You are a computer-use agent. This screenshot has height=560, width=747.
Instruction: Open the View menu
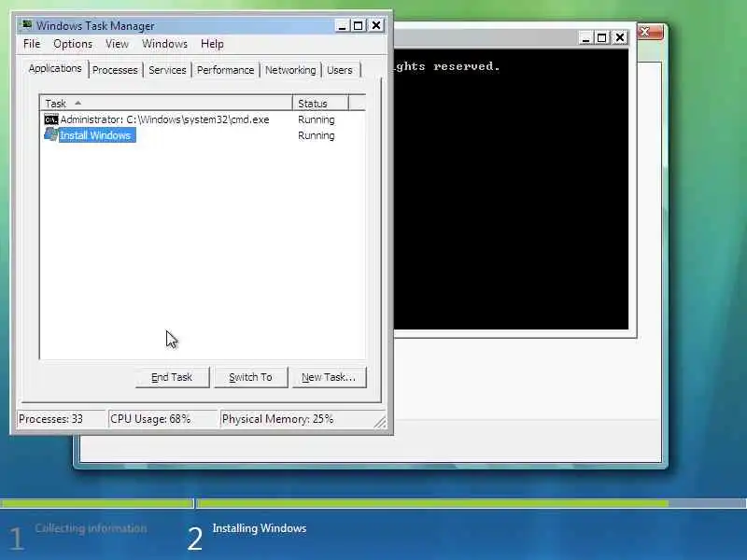tap(118, 44)
